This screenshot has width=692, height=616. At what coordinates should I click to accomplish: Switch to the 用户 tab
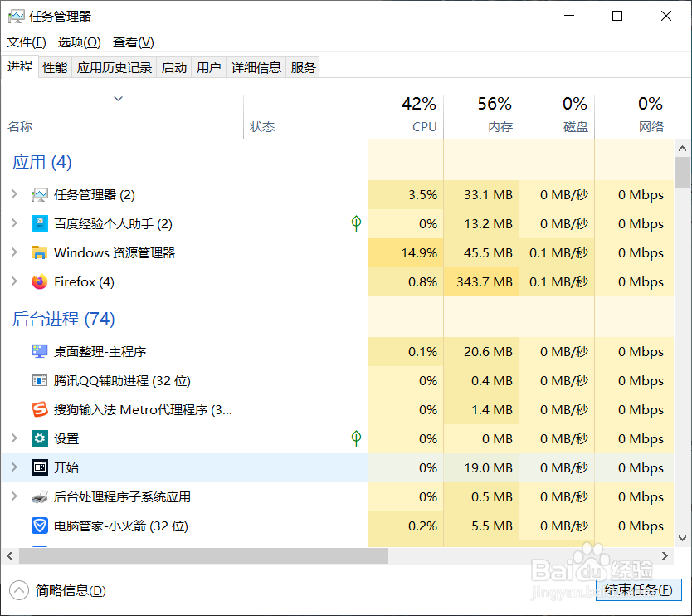tap(209, 67)
